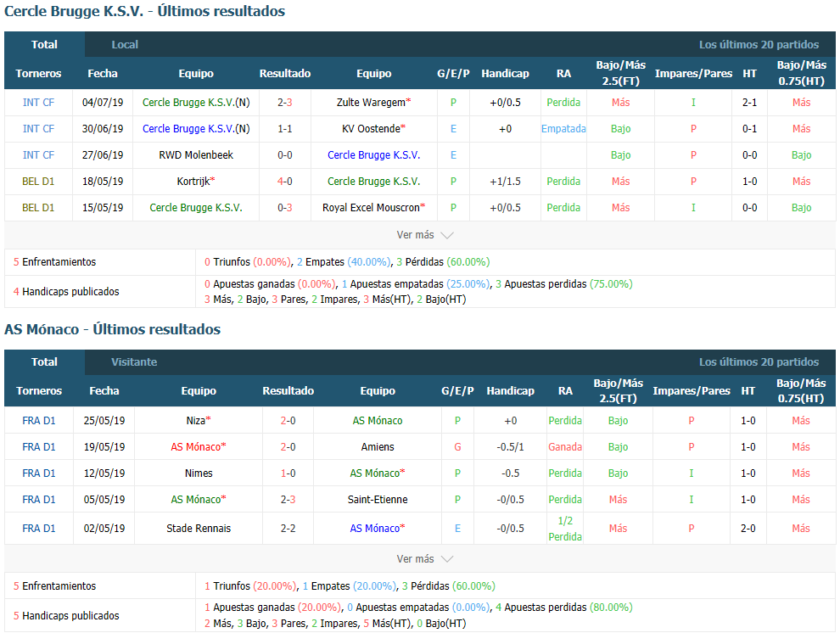
Task: Click the 1/2 Perdida RA cell
Action: 565,529
